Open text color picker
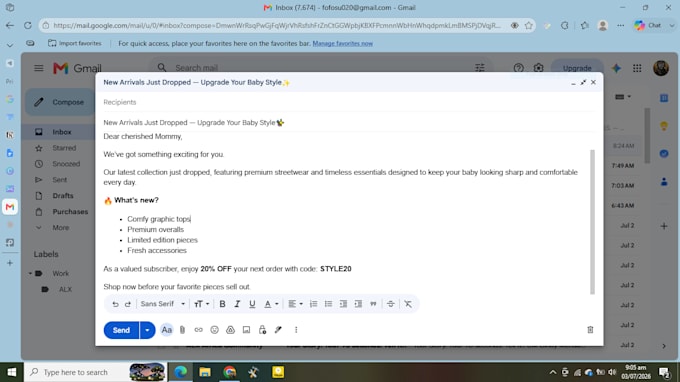This screenshot has width=680, height=382. click(271, 304)
